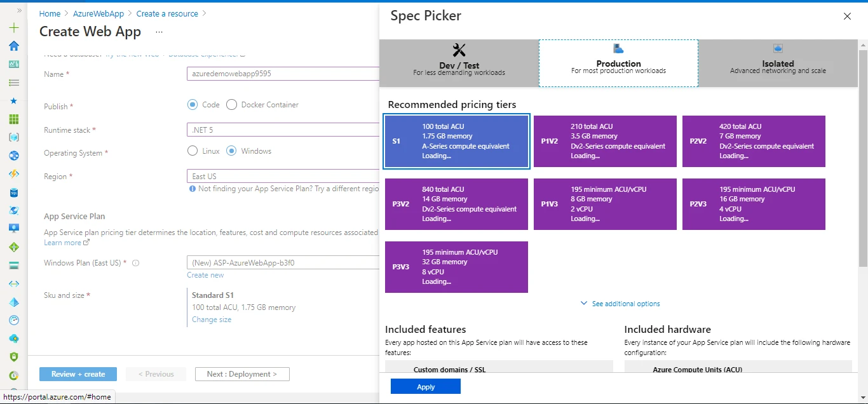
Task: Switch operating system to Linux
Action: (x=193, y=151)
